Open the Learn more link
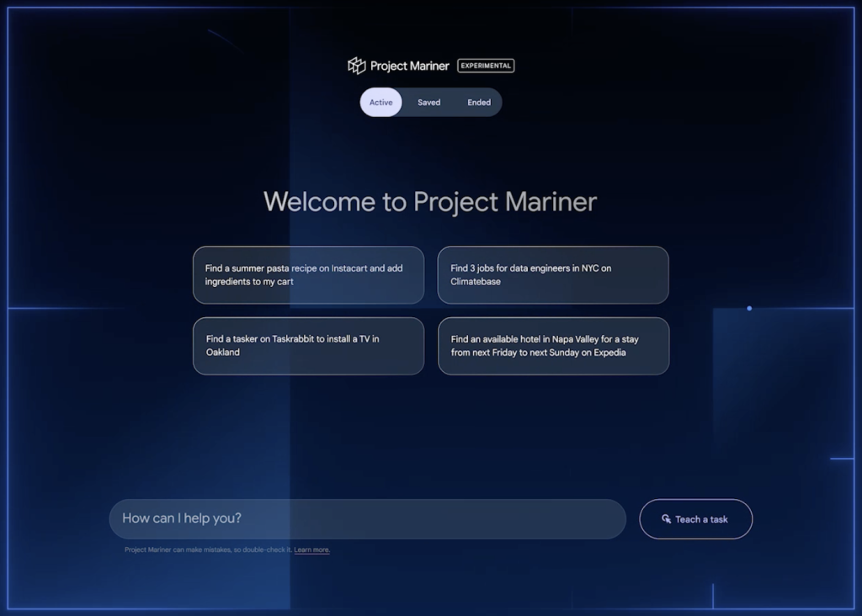This screenshot has height=616, width=862. [311, 550]
